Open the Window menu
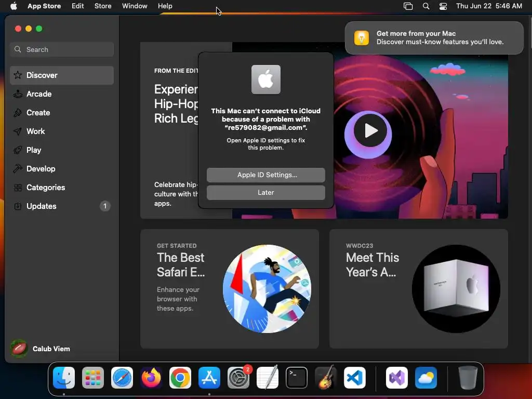Image resolution: width=532 pixels, height=399 pixels. (135, 6)
